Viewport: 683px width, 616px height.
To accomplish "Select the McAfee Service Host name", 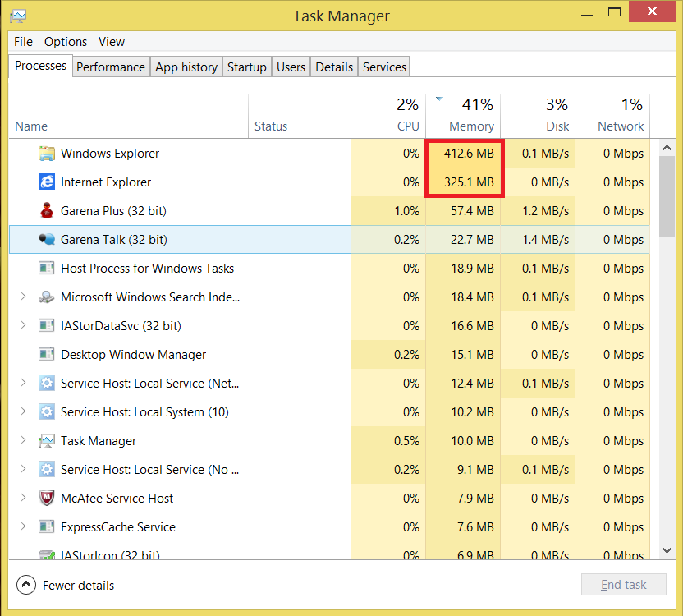I will 117,499.
